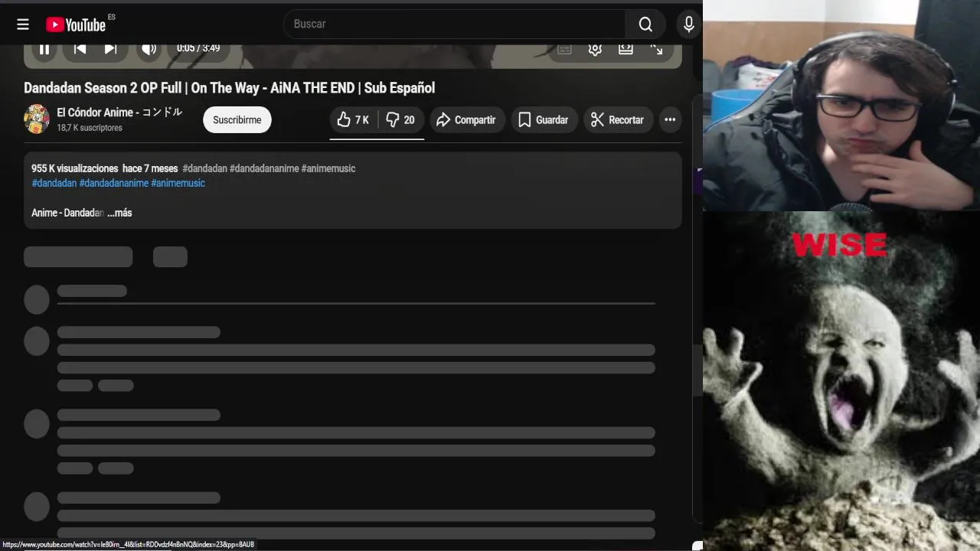Open the blue #dandadananime hashtag
The image size is (980, 551).
coord(114,184)
